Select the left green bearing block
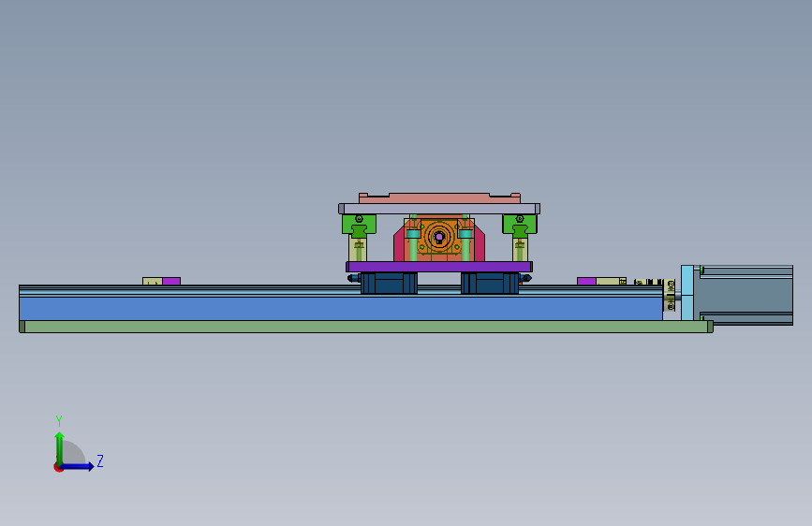 click(x=359, y=226)
